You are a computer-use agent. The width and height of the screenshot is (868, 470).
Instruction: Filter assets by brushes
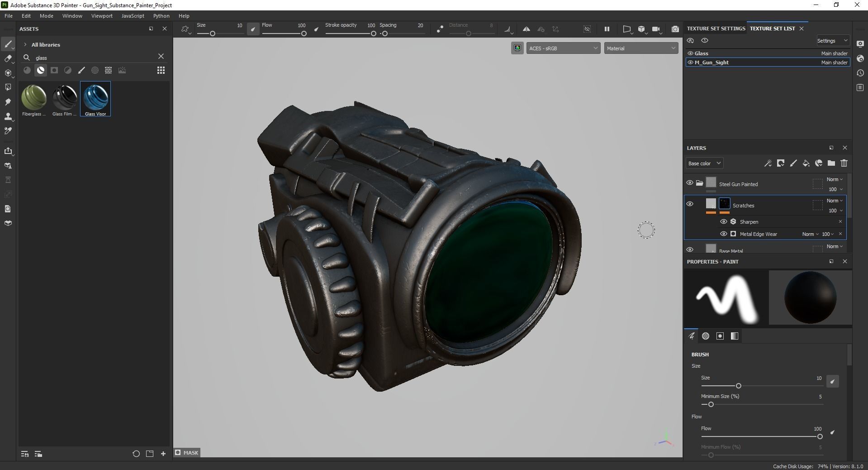(x=81, y=70)
